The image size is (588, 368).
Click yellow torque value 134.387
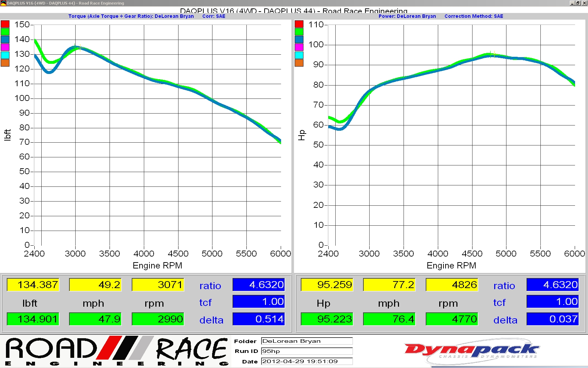(x=33, y=285)
